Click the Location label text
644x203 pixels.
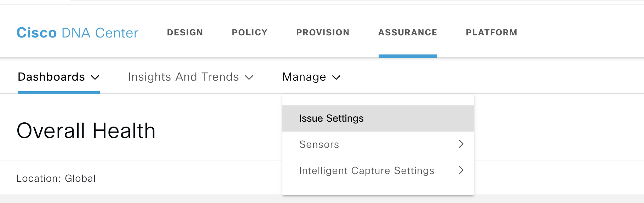click(x=39, y=179)
